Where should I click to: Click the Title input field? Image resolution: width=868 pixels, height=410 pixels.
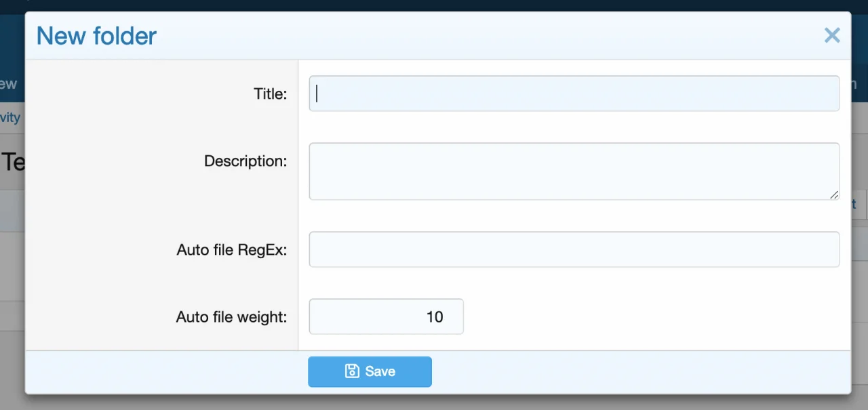pyautogui.click(x=574, y=94)
